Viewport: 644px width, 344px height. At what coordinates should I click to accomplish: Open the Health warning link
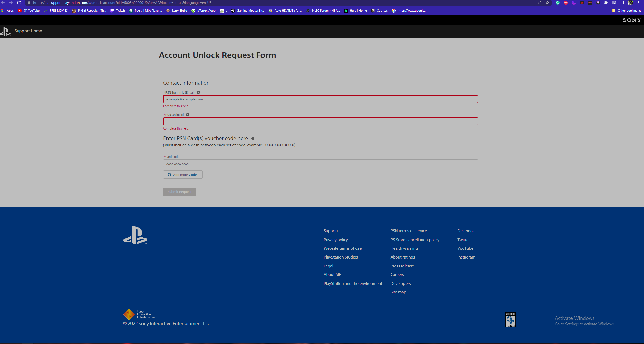click(404, 248)
